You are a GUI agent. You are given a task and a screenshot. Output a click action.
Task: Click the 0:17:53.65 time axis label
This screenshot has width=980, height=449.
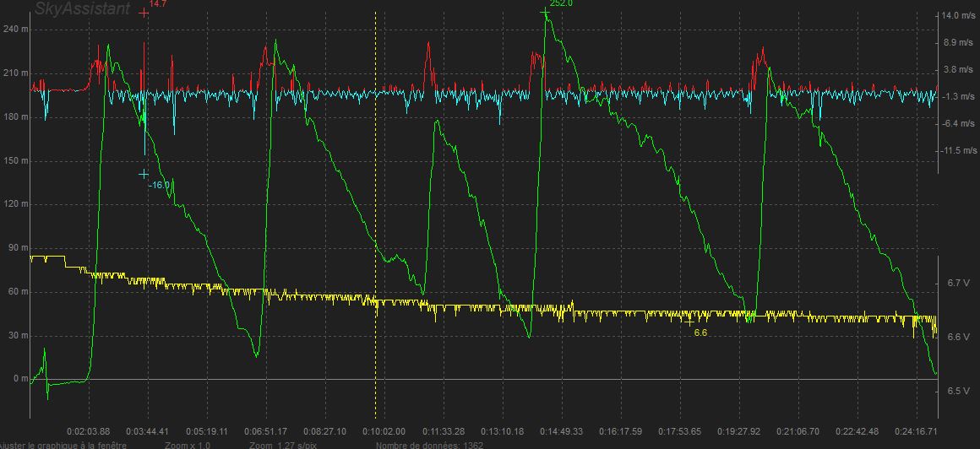click(x=681, y=431)
